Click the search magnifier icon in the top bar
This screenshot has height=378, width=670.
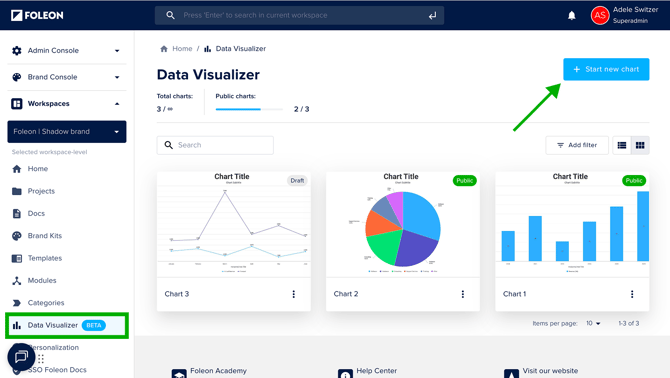point(170,15)
